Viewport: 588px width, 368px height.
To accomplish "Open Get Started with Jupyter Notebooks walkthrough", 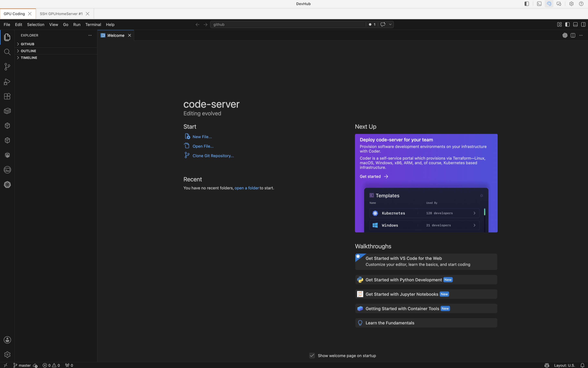I will pyautogui.click(x=426, y=294).
